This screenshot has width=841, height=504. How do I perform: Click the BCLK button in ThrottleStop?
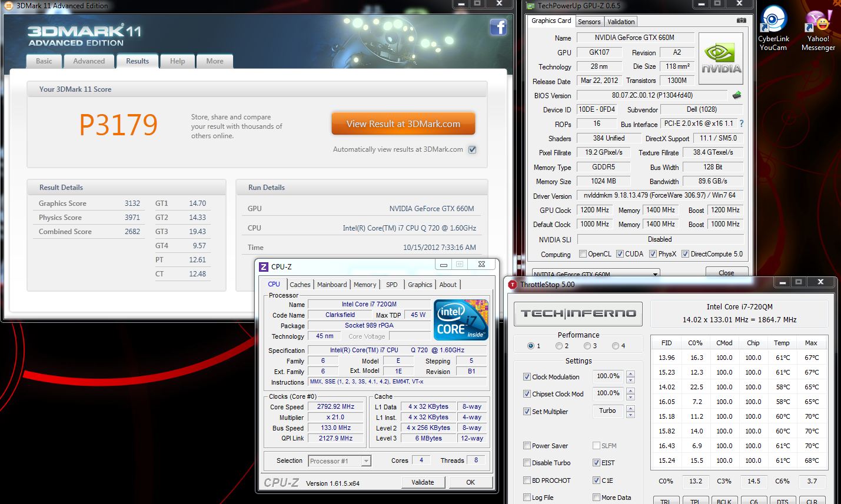tap(724, 500)
